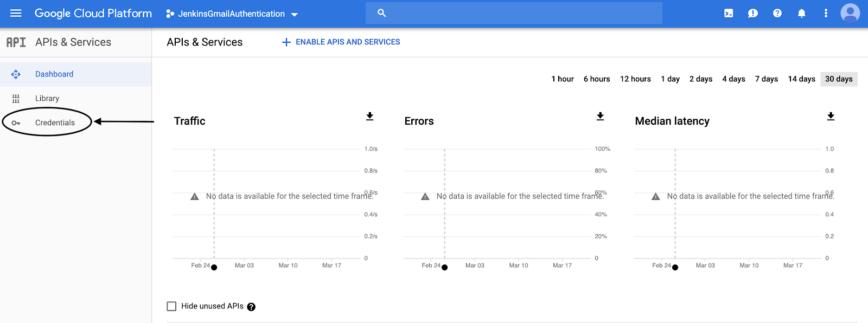Screen dimensions: 868x323
Task: Open the three-dot settings menu
Action: click(x=826, y=13)
